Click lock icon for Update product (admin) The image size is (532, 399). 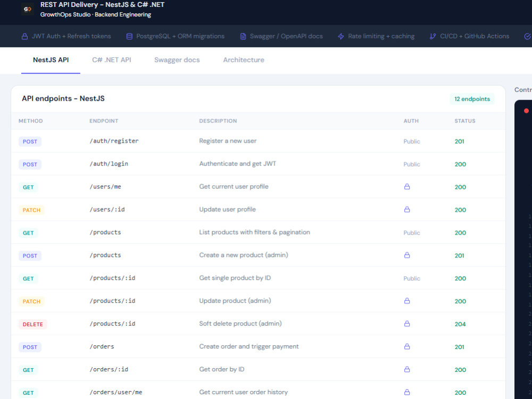pyautogui.click(x=407, y=301)
